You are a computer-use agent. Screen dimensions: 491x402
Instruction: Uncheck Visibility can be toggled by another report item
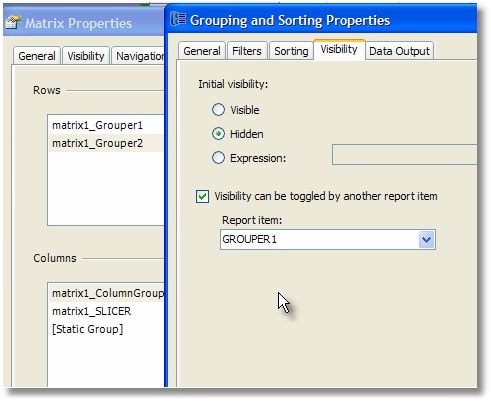[202, 196]
